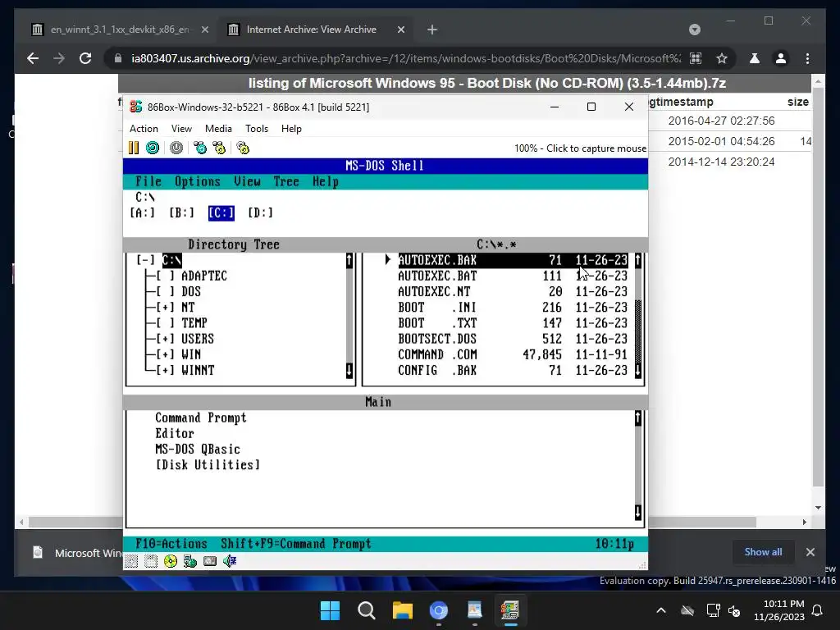Open Windows Start menu
Screen dimensions: 840x630
pos(330,610)
